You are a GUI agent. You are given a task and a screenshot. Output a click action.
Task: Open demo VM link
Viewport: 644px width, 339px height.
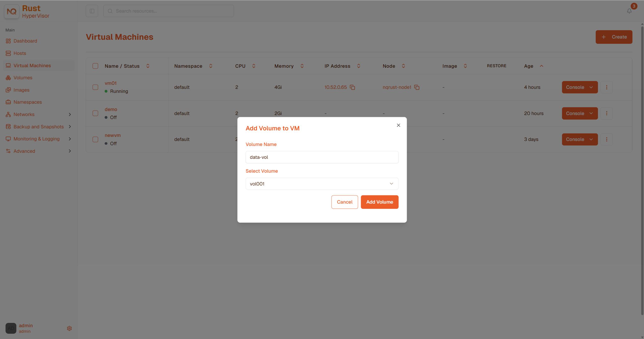[111, 109]
